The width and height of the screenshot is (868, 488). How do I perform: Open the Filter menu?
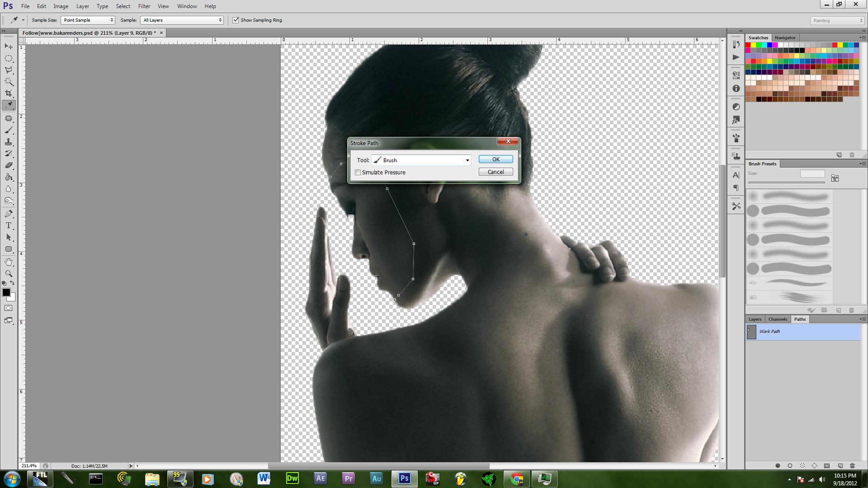tap(144, 6)
